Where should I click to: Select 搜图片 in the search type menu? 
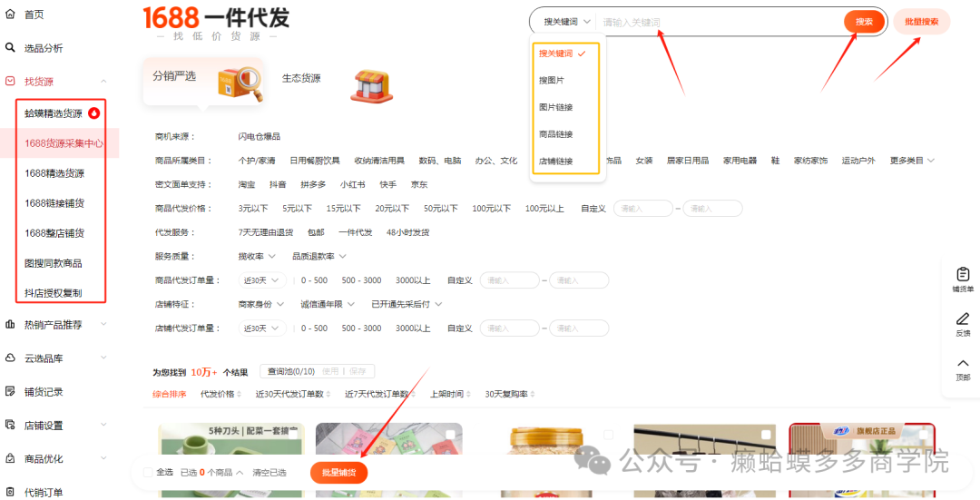tap(552, 81)
